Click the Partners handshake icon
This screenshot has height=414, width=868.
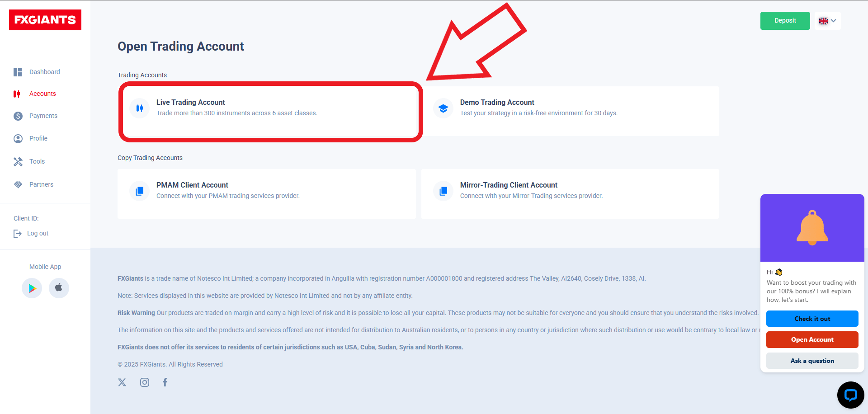tap(18, 184)
